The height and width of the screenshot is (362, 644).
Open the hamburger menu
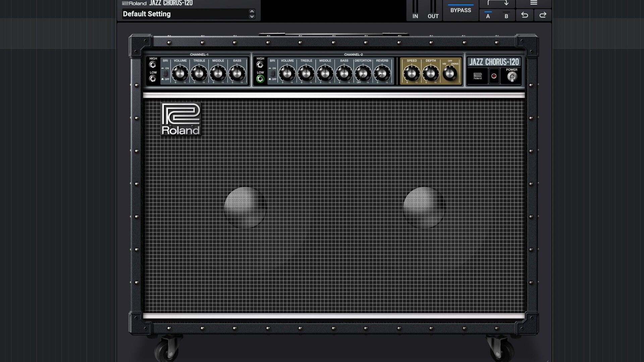(x=534, y=3)
